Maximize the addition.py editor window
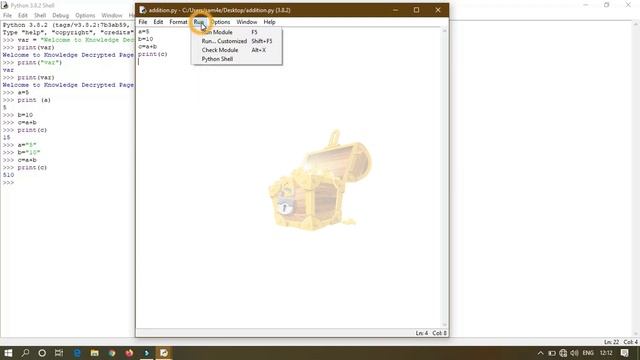Screen dimensions: 640x360 pyautogui.click(x=416, y=10)
